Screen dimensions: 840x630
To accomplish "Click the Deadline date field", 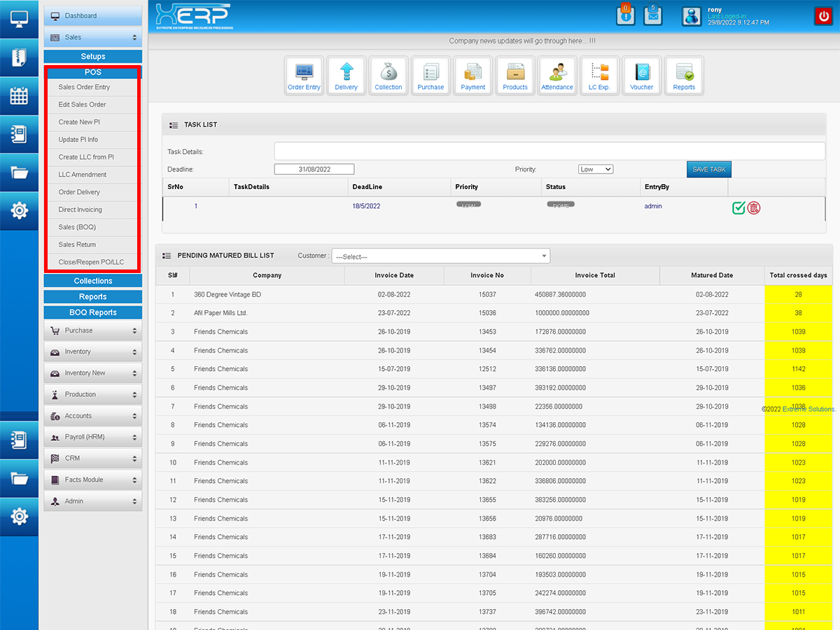I will coord(314,169).
